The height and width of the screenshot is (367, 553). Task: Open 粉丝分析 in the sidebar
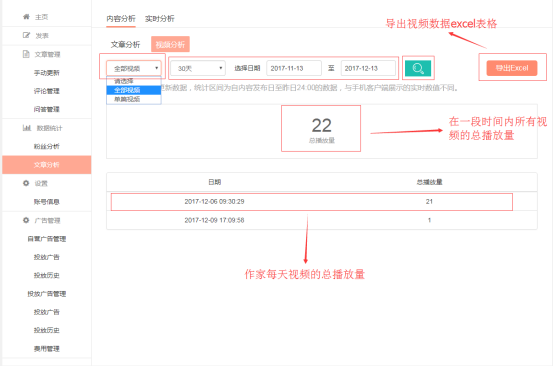pos(47,146)
